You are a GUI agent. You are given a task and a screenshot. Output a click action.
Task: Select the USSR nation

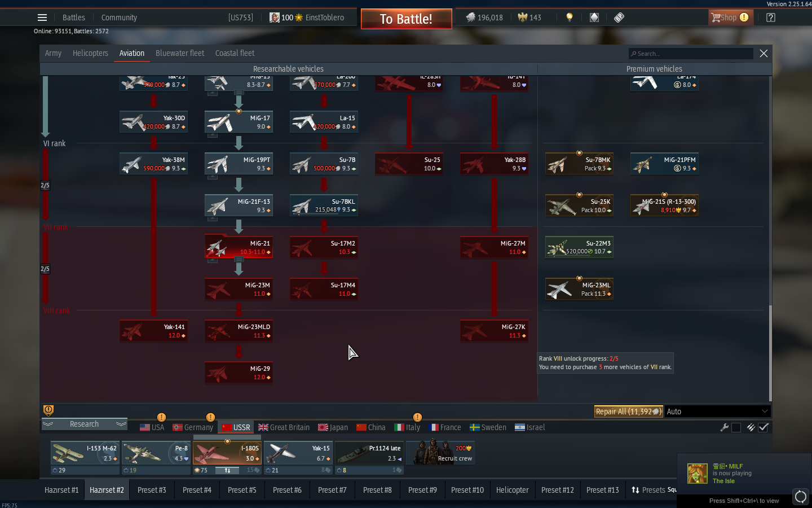tap(236, 427)
